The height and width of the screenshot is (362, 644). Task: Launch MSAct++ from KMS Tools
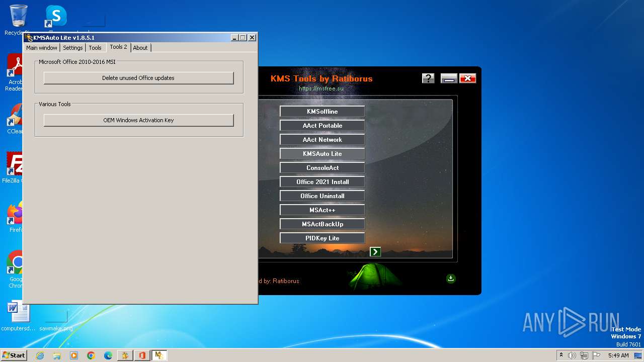[322, 210]
